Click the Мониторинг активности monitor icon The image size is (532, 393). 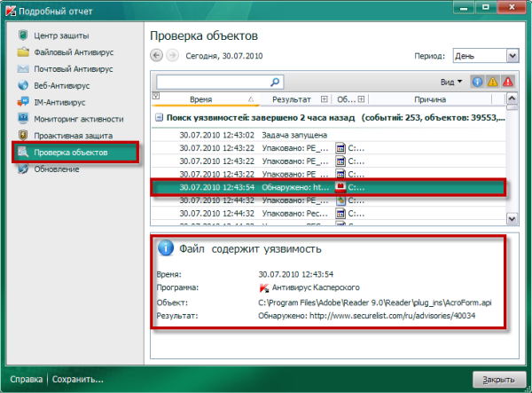(x=23, y=119)
